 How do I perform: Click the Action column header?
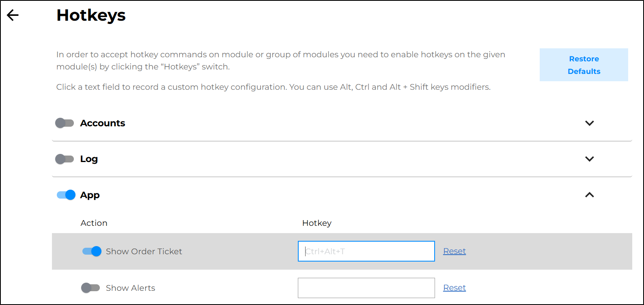point(94,223)
